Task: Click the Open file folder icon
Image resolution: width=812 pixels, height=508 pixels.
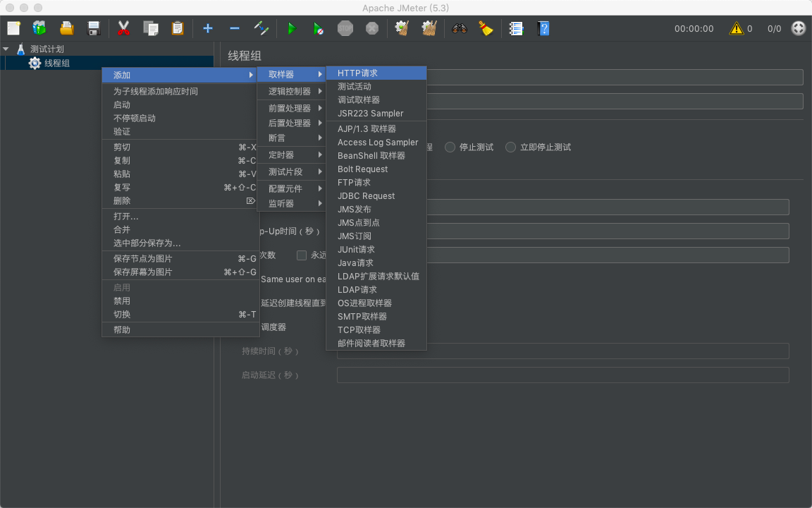Action: click(66, 28)
